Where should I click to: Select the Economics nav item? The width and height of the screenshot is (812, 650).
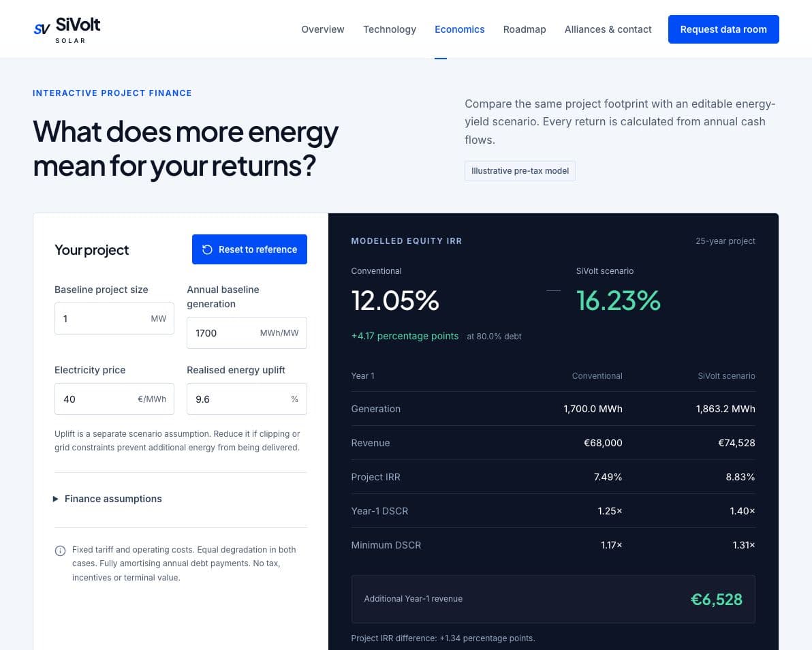point(459,29)
